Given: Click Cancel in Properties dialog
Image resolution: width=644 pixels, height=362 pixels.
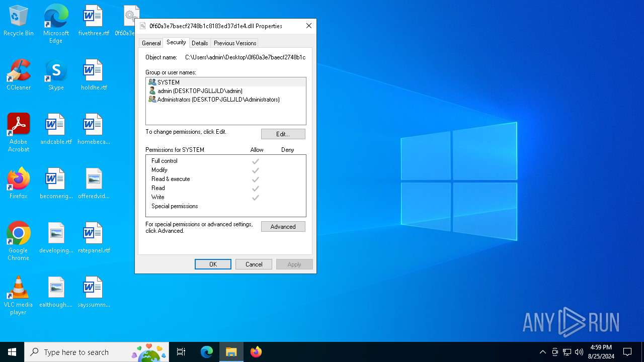Looking at the screenshot, I should [x=254, y=264].
